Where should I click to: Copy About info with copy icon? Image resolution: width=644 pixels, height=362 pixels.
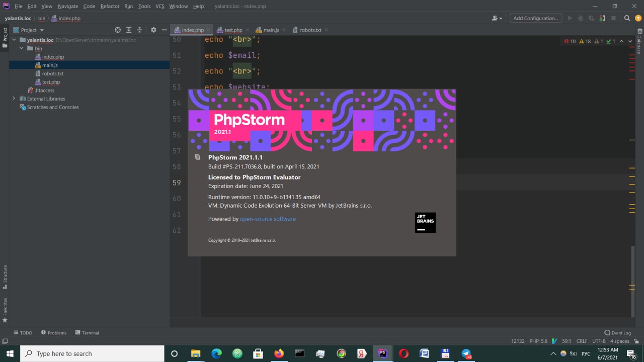198,157
